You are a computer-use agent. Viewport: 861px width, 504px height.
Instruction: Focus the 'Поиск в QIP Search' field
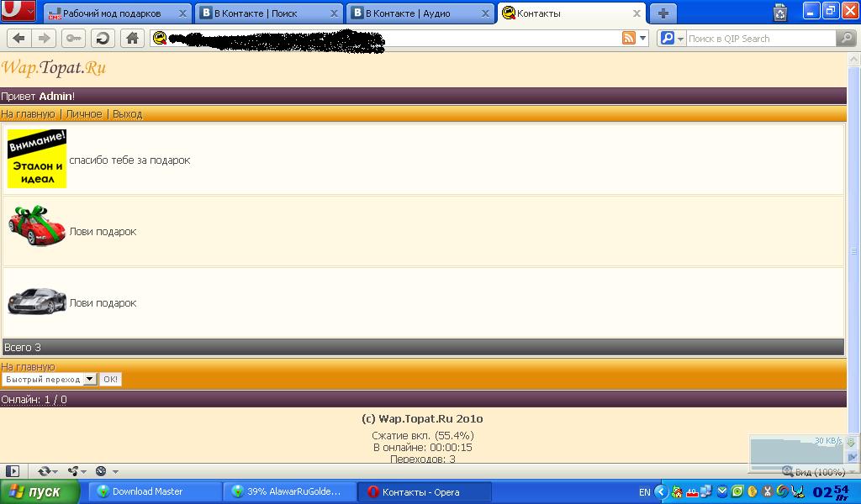(x=760, y=39)
